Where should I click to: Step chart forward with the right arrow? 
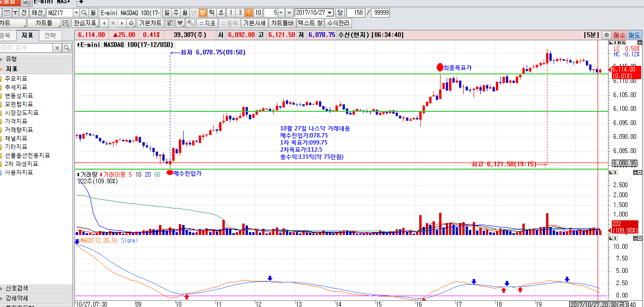(x=122, y=23)
